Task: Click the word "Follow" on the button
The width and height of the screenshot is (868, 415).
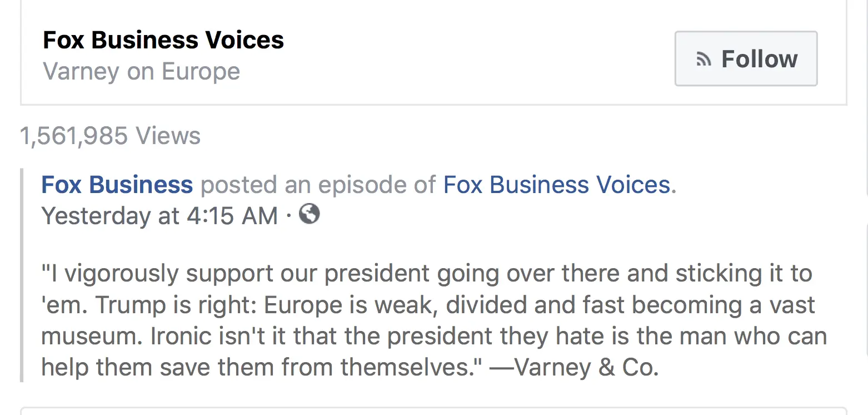Action: point(759,59)
